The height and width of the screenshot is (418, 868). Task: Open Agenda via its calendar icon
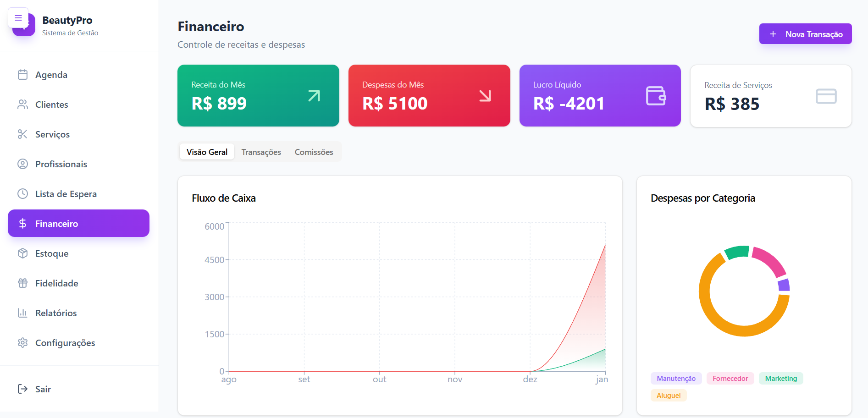coord(22,75)
